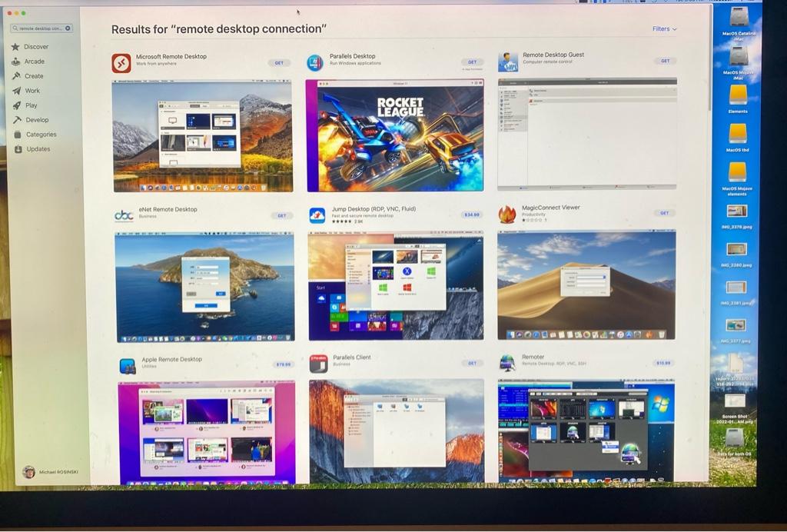Open the MagicConnect Viewer Mojave screenshot
Image resolution: width=787 pixels, height=532 pixels.
coord(586,284)
